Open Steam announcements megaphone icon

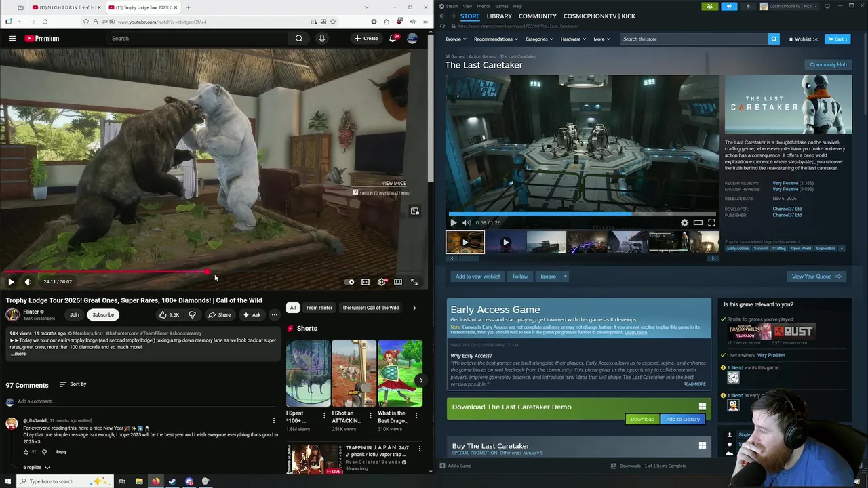(729, 6)
